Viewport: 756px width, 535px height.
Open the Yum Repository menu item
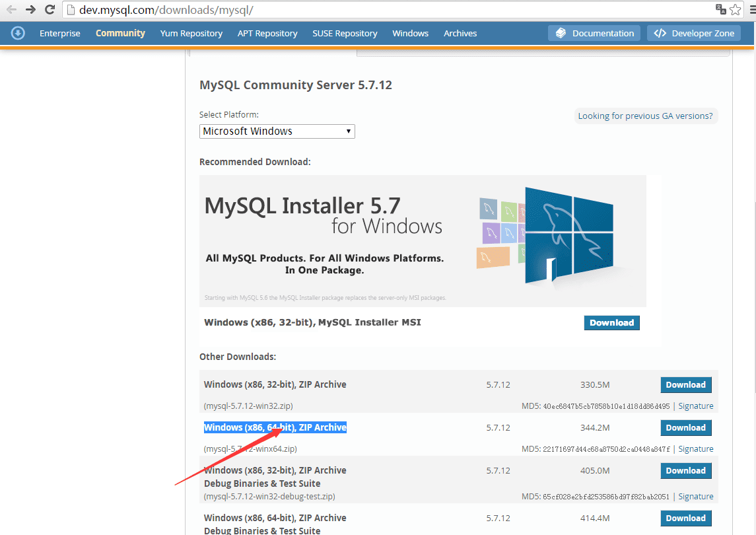pos(191,33)
